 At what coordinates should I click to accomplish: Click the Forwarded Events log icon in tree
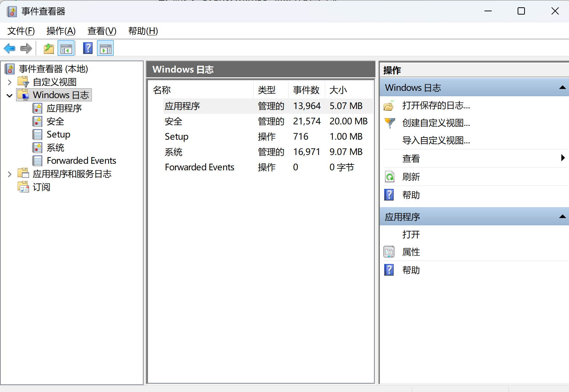pyautogui.click(x=37, y=161)
